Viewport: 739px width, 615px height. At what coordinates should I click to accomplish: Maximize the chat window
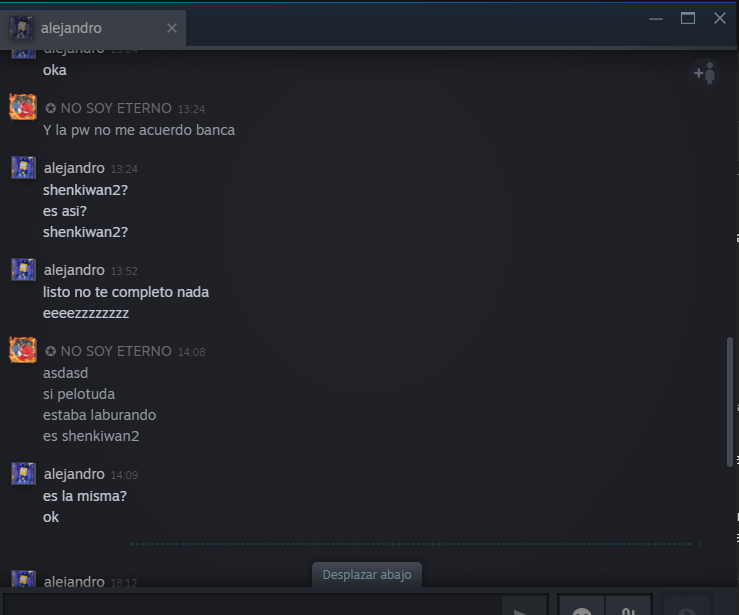(688, 18)
